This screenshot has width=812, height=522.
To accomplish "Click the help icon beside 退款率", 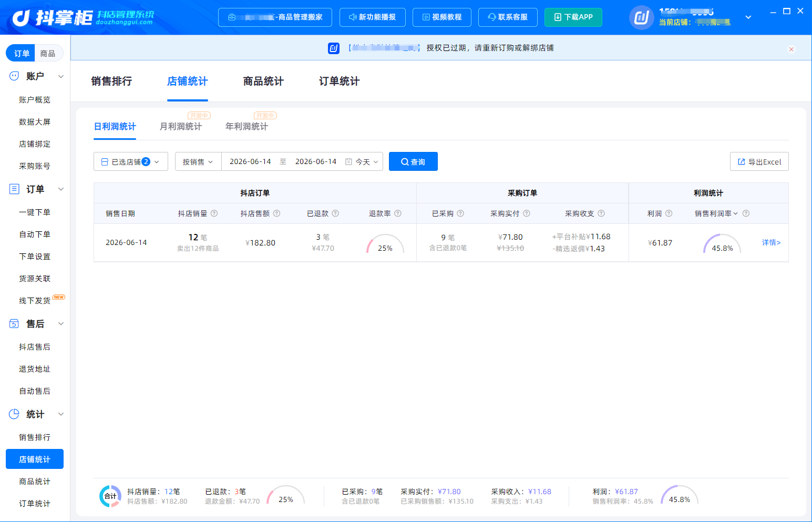I will point(398,213).
